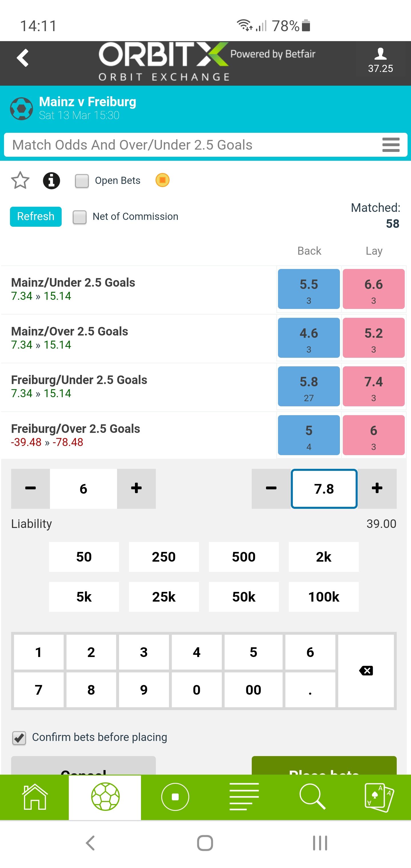Open search magnifier in bottom bar
Image resolution: width=411 pixels, height=868 pixels.
point(312,797)
